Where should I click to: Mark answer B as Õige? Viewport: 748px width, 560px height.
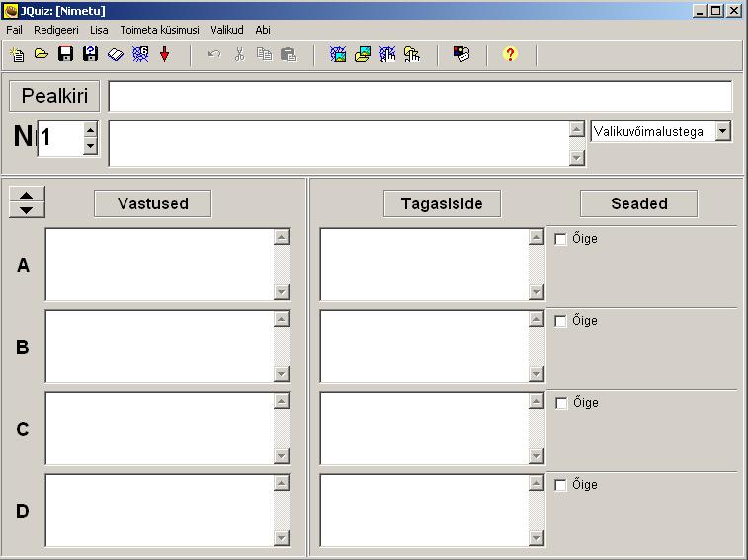point(560,321)
